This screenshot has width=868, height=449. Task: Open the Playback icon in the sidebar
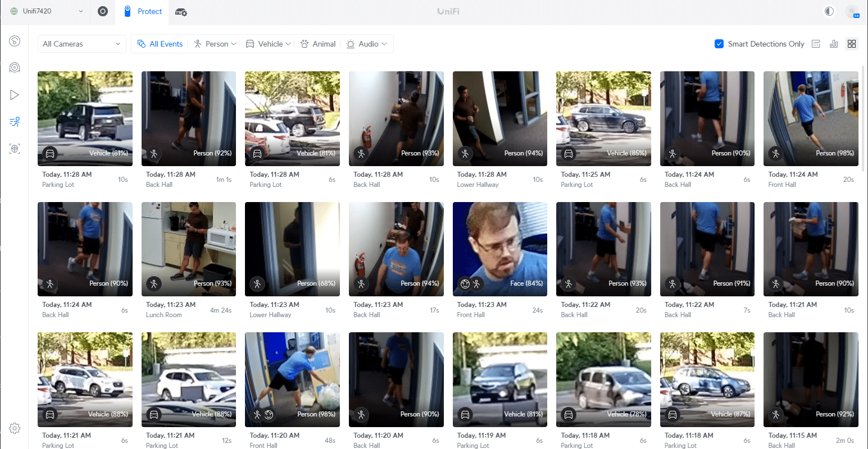(x=15, y=95)
